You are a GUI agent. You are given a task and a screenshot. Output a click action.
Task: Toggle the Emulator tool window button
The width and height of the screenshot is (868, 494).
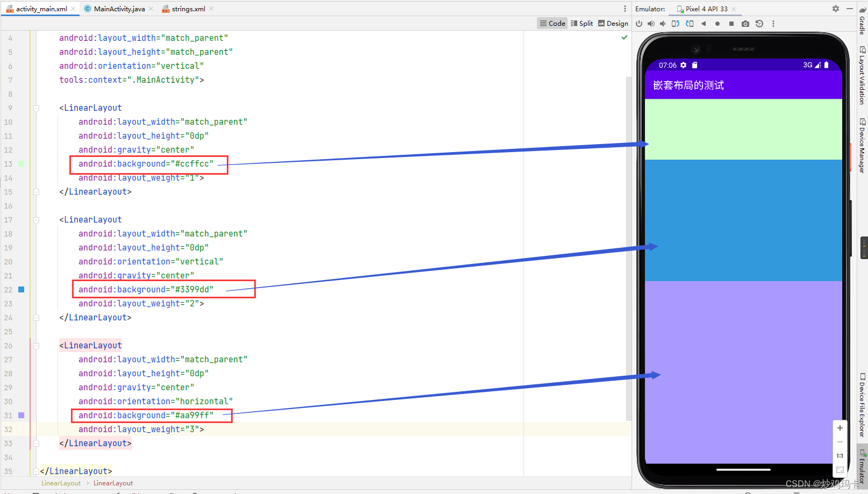[862, 466]
